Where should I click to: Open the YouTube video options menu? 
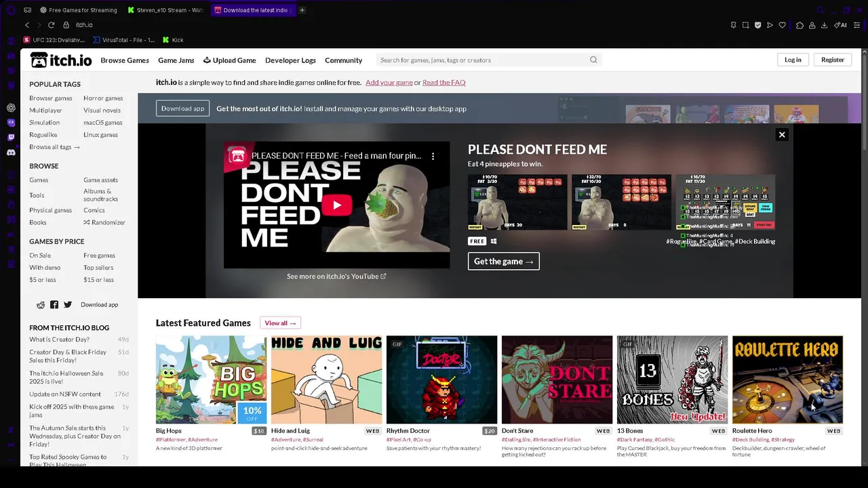coord(433,156)
